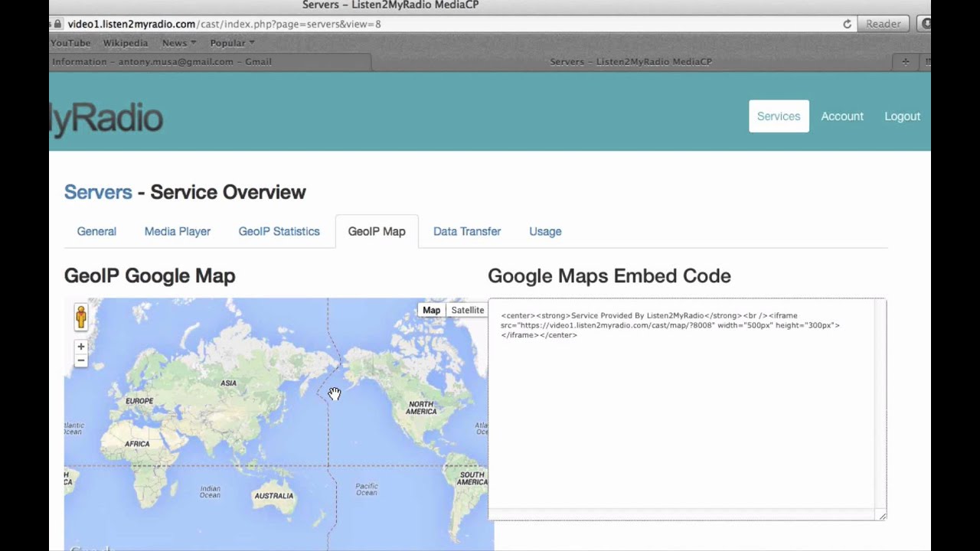This screenshot has width=980, height=551.
Task: Click the URL address field
Action: 452,24
